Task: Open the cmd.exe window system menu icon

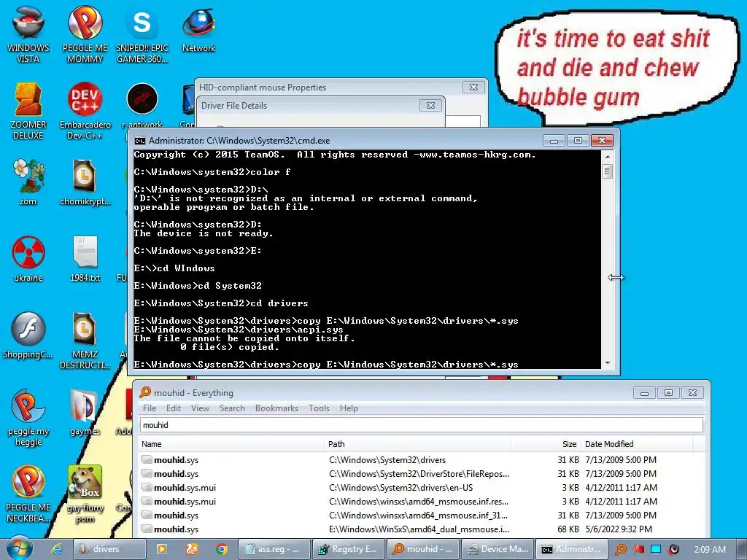Action: [139, 141]
